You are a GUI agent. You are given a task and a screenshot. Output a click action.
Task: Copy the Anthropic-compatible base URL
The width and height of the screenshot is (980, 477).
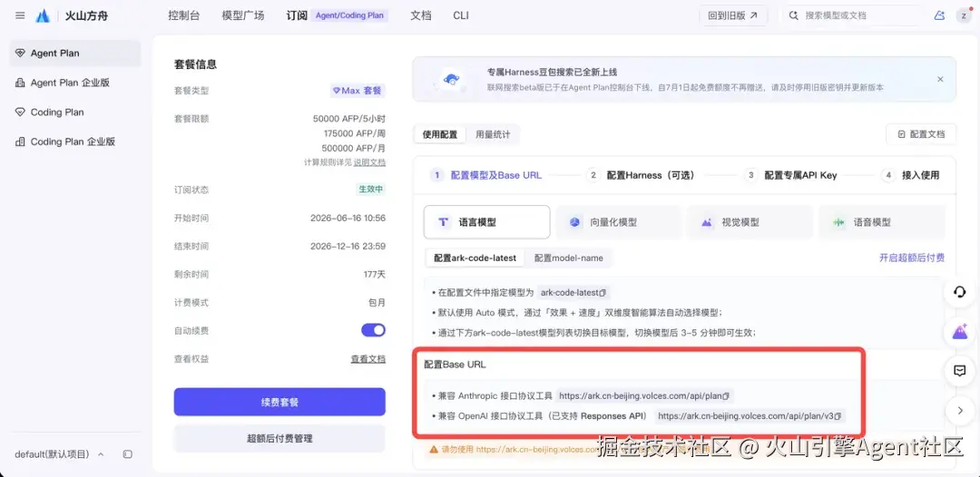(726, 395)
